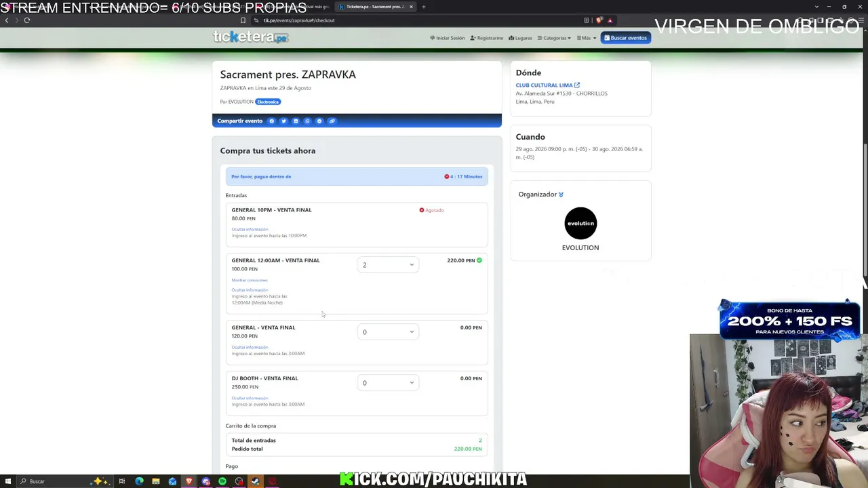
Task: Share event on LinkedIn icon
Action: pos(296,121)
